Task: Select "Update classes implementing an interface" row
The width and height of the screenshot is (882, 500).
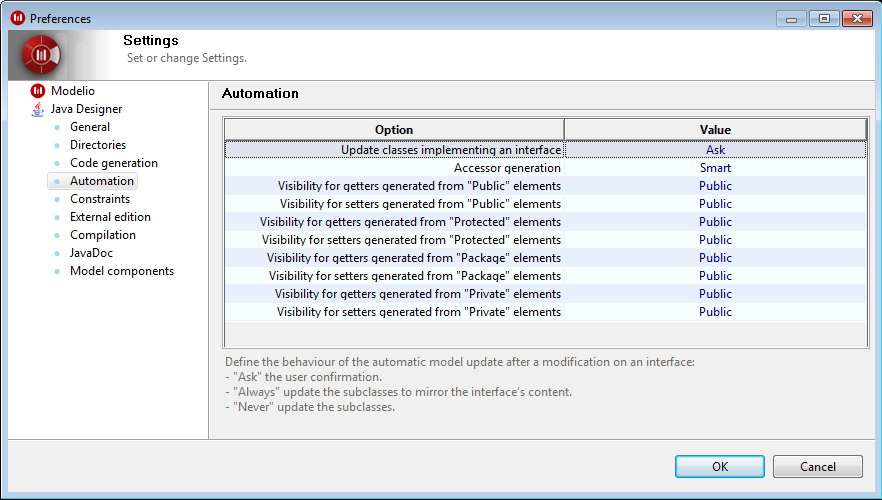Action: [x=546, y=150]
